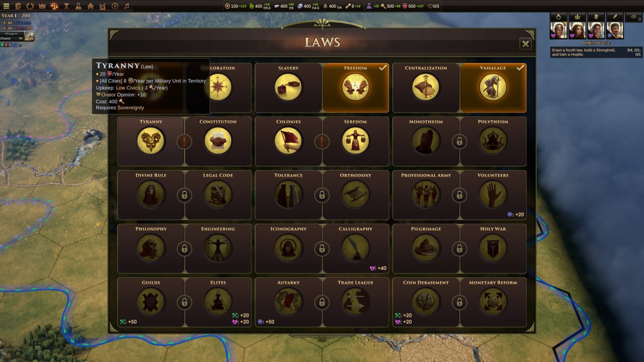Toggle the Vassalage law checkmark card
Screen dimensions: 644x362
coord(493,88)
